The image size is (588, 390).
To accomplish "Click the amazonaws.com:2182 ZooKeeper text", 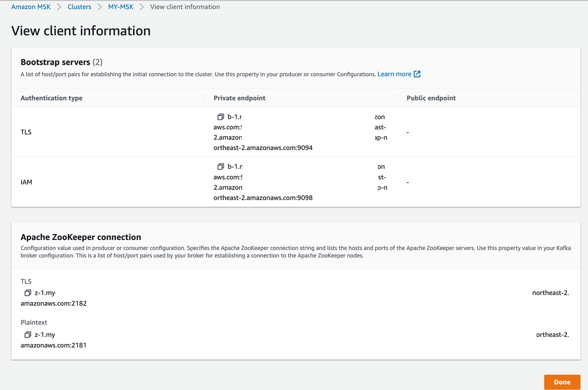I will tap(54, 303).
